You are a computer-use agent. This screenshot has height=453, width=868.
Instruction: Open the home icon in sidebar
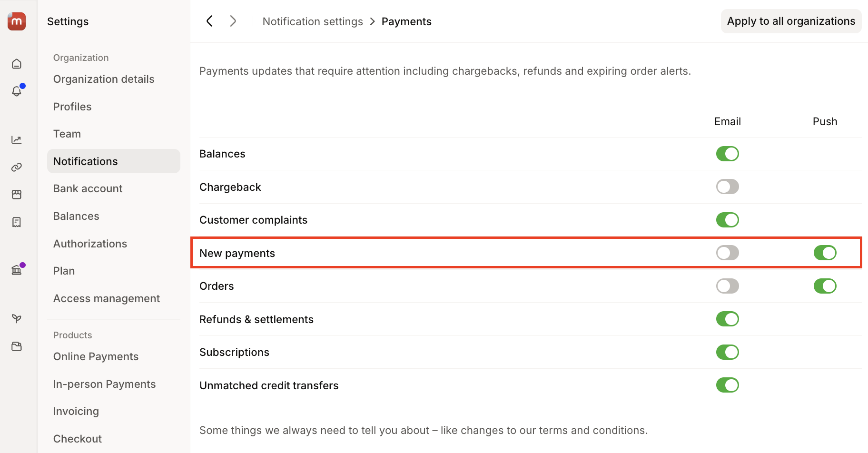point(17,64)
